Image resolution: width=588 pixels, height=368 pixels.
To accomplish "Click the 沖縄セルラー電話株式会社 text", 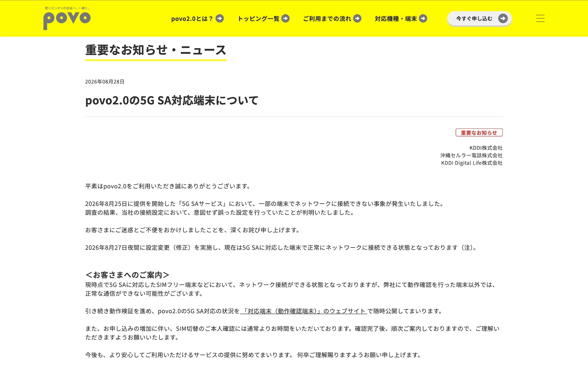I will 472,156.
